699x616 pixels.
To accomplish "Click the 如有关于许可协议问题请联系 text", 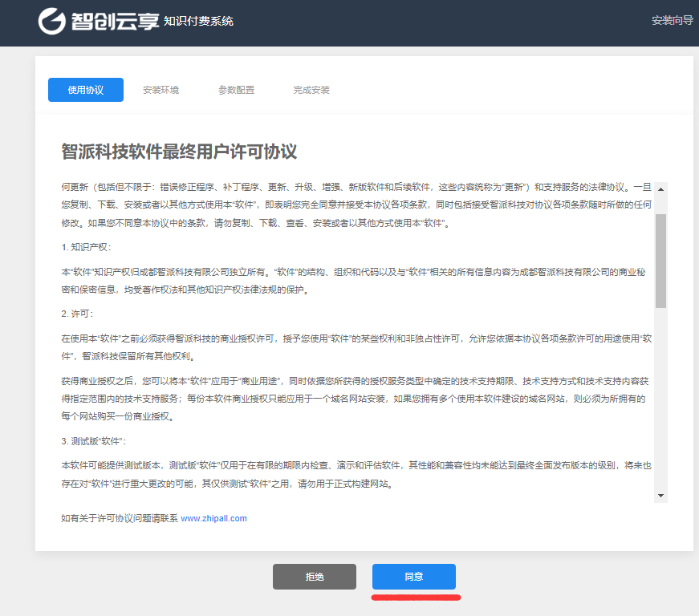I will click(x=120, y=518).
